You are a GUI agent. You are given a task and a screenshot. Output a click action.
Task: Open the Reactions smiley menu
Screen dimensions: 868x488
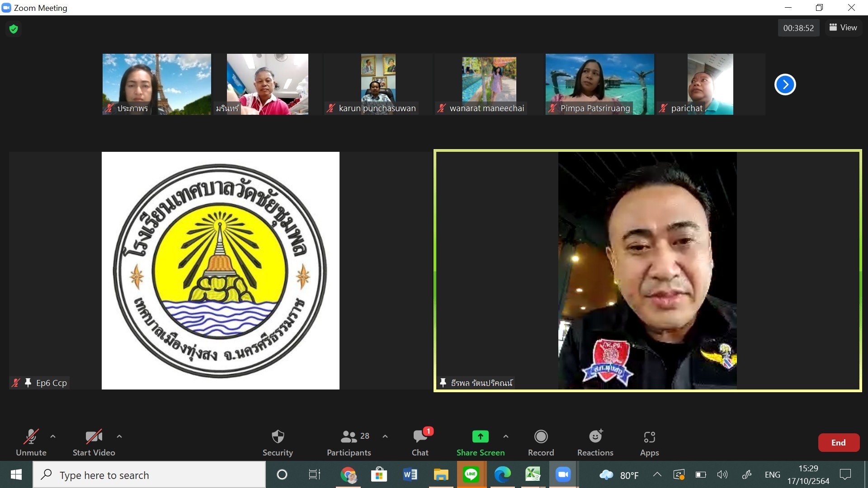point(595,436)
